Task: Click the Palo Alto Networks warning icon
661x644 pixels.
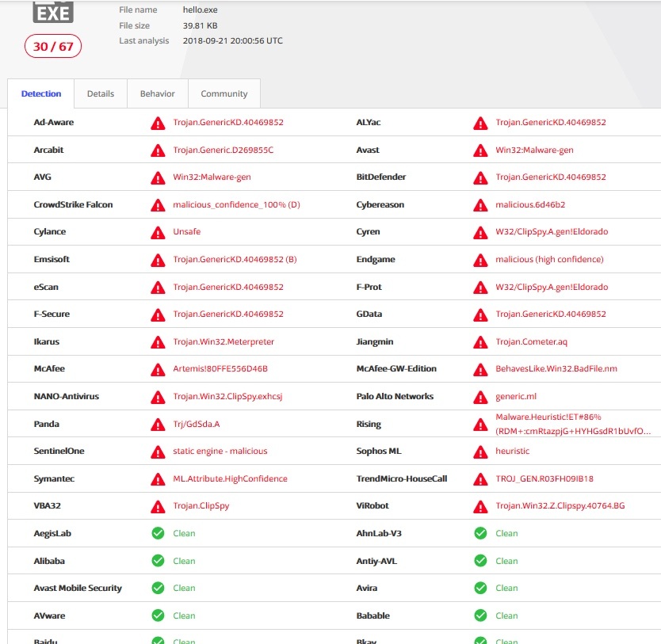Action: pos(480,397)
